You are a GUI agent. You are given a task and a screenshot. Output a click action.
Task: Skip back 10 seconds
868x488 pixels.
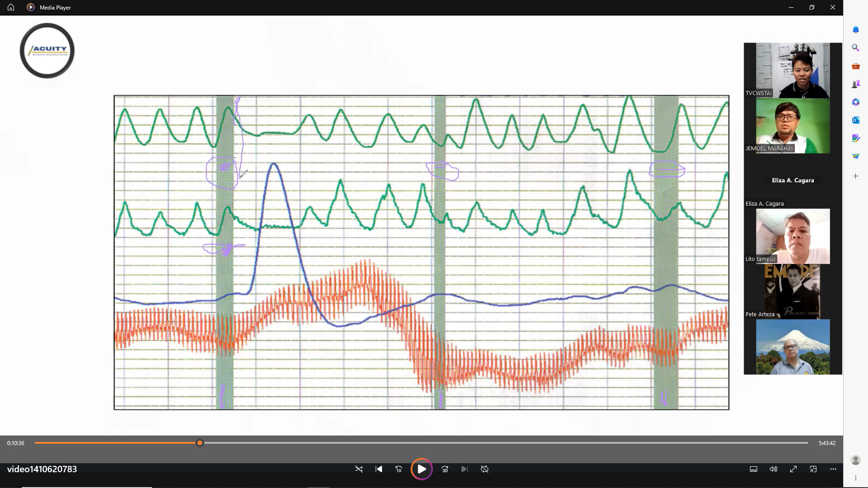click(x=399, y=469)
